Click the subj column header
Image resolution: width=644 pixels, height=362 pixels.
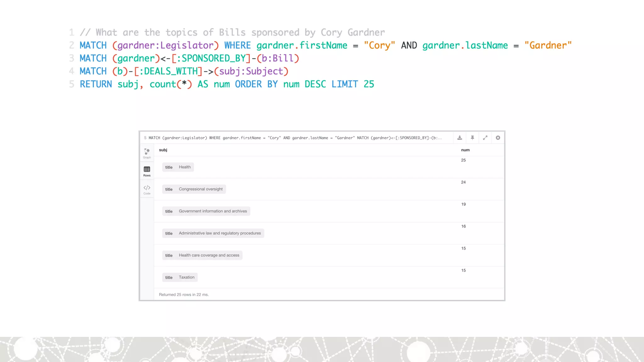(x=163, y=150)
